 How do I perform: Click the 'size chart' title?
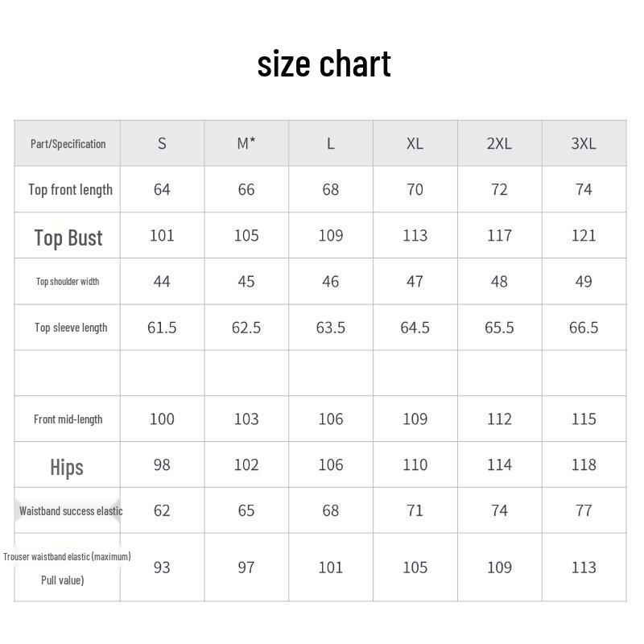click(324, 64)
